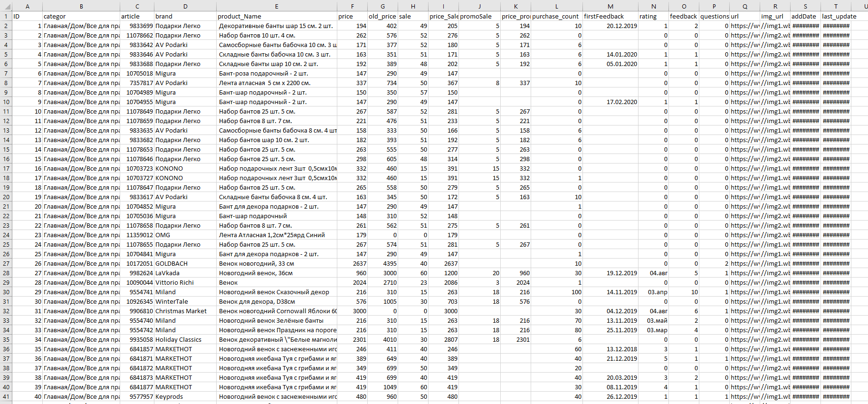Viewport: 868px width, 404px height.
Task: Select row 1 header
Action: (6, 16)
